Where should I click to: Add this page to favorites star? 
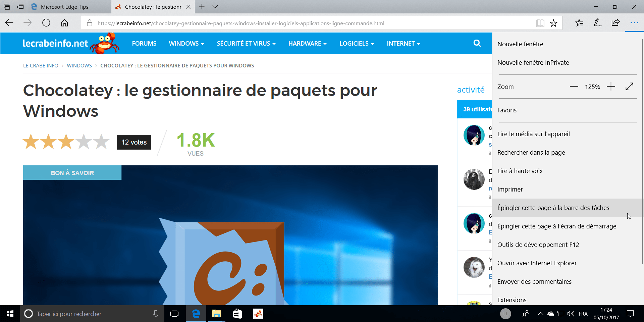(553, 23)
